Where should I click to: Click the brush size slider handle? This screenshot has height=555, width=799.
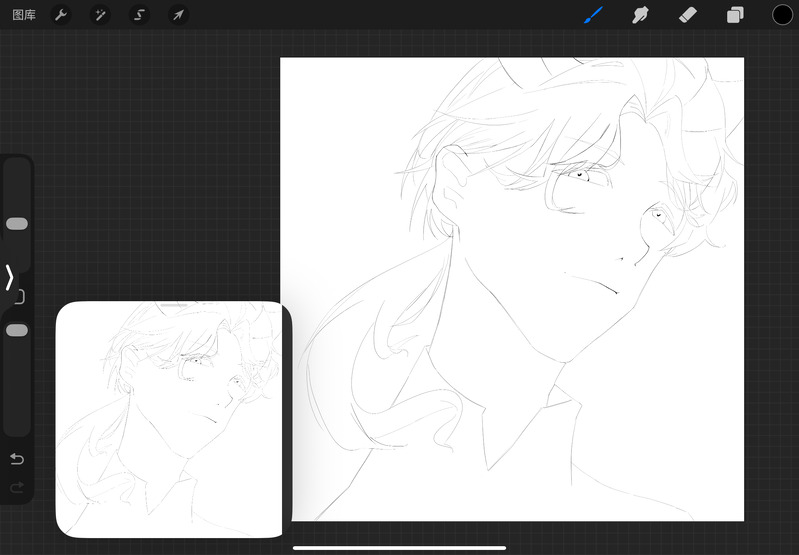coord(17,224)
